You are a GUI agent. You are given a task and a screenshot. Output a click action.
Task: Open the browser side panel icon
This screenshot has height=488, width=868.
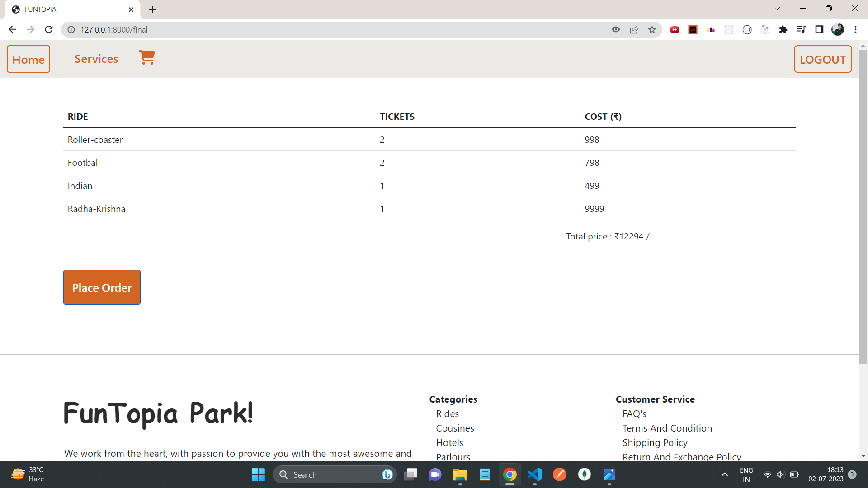point(820,29)
